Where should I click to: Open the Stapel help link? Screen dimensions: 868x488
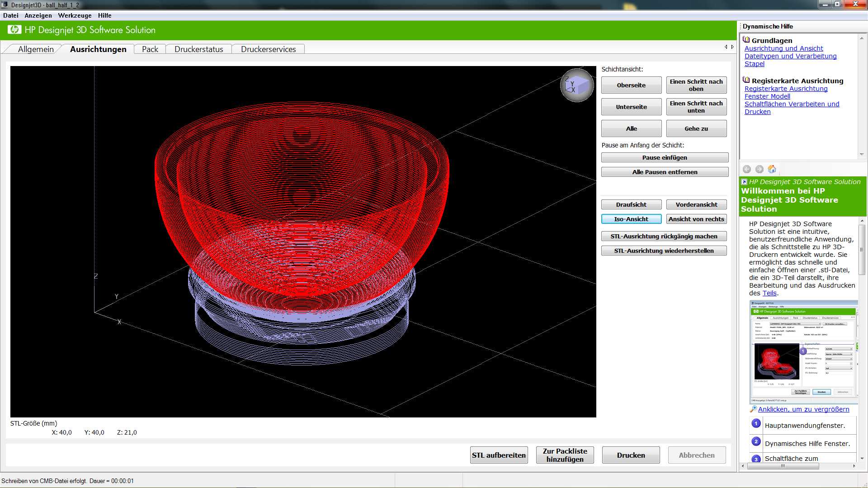click(754, 64)
